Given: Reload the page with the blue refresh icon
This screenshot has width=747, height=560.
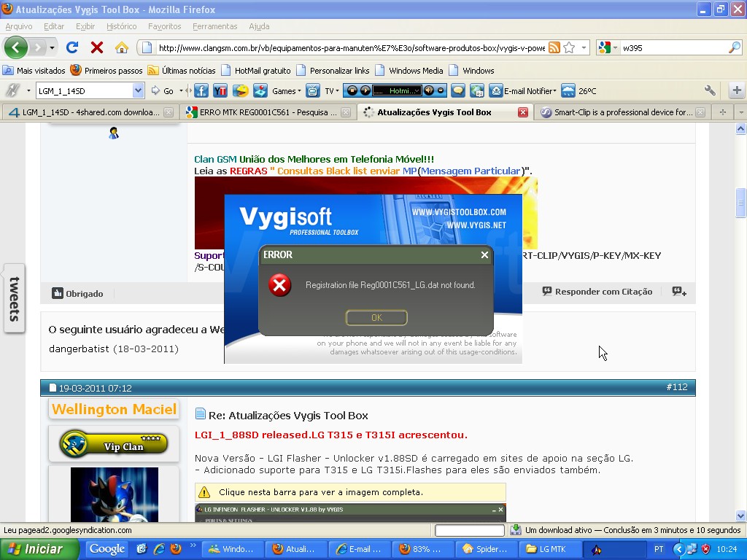Looking at the screenshot, I should [x=72, y=47].
